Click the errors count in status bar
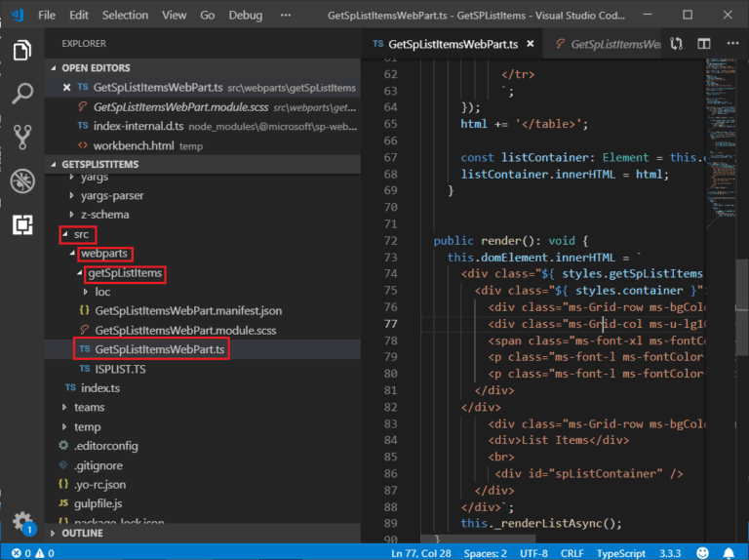Image resolution: width=749 pixels, height=560 pixels. [21, 553]
